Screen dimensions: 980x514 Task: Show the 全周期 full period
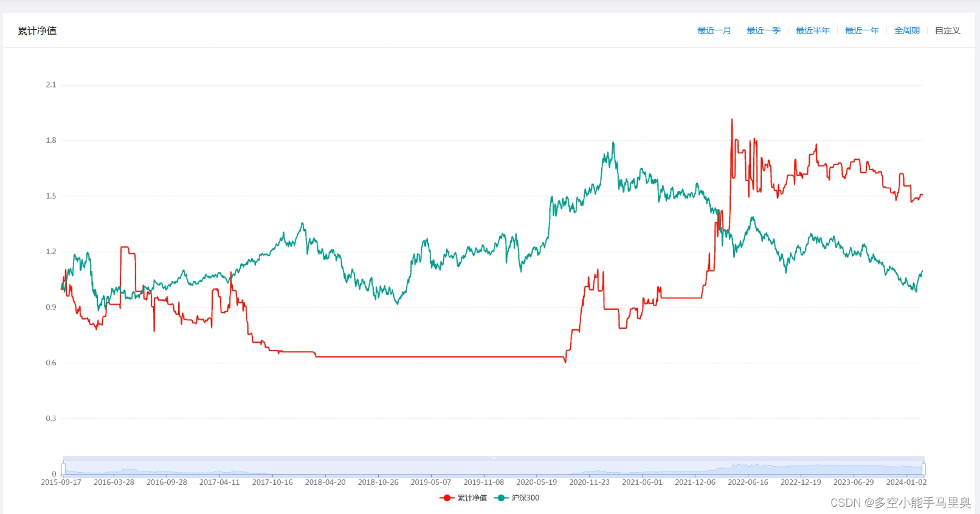[906, 30]
